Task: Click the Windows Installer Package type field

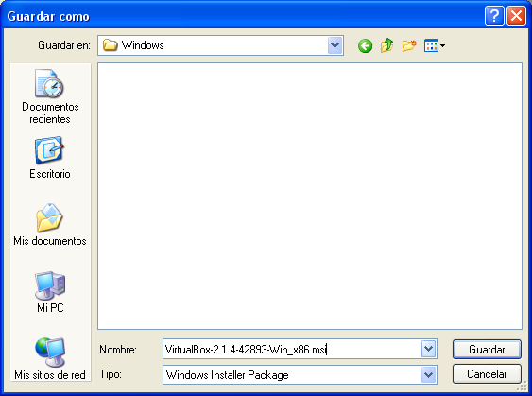Action: [292, 374]
